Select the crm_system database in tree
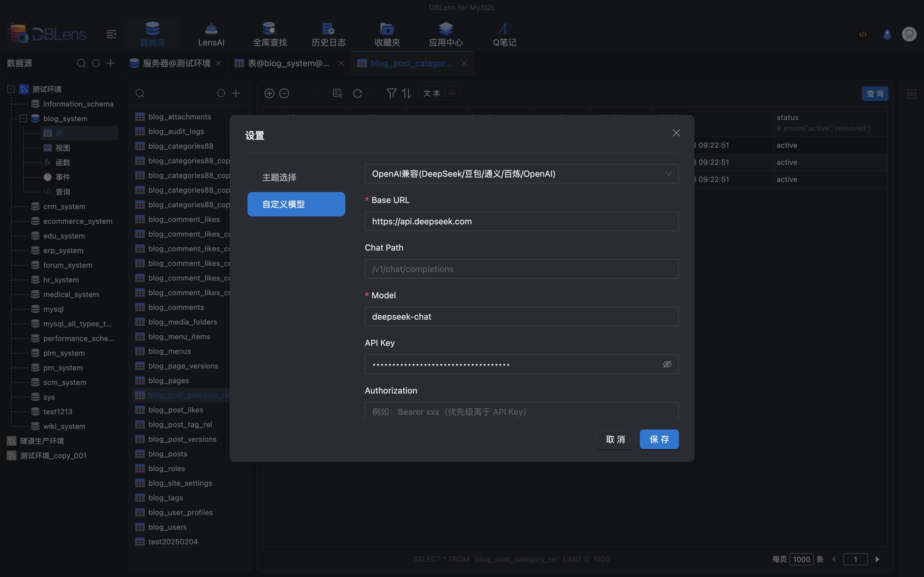 pyautogui.click(x=64, y=206)
